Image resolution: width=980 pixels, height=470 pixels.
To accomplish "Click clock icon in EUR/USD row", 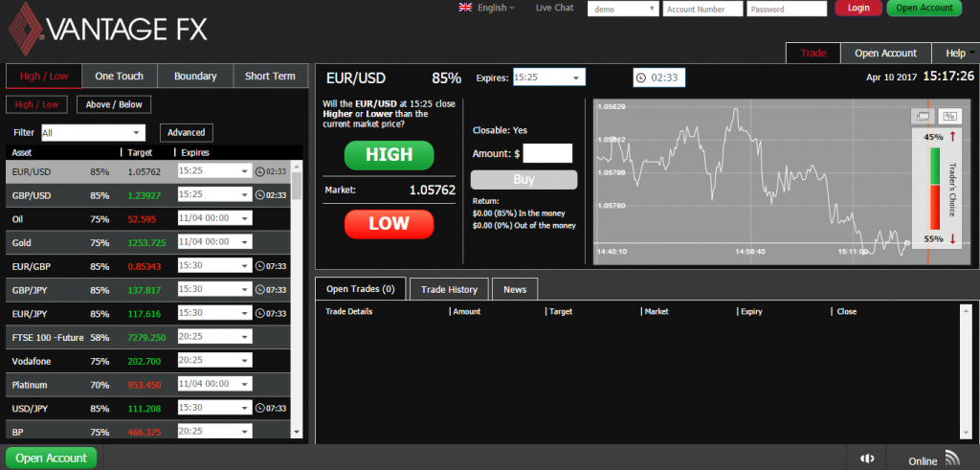I will click(x=260, y=171).
